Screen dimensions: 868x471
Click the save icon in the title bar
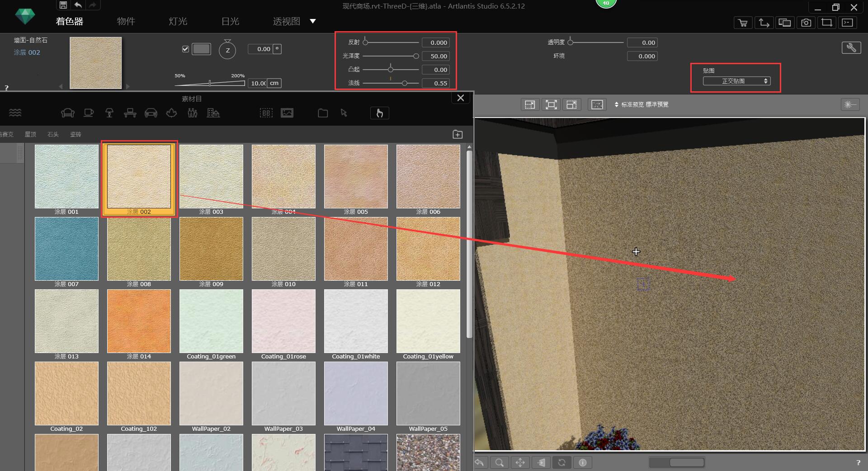click(x=63, y=5)
